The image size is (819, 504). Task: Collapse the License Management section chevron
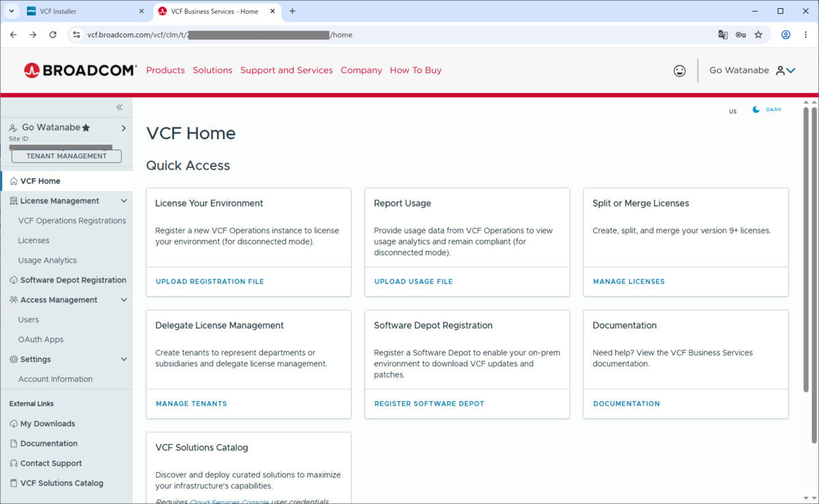point(124,201)
